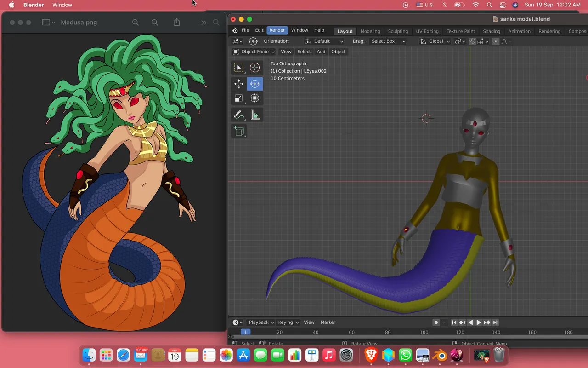Toggle proportional editing in the header
This screenshot has width=588, height=368.
tap(496, 41)
